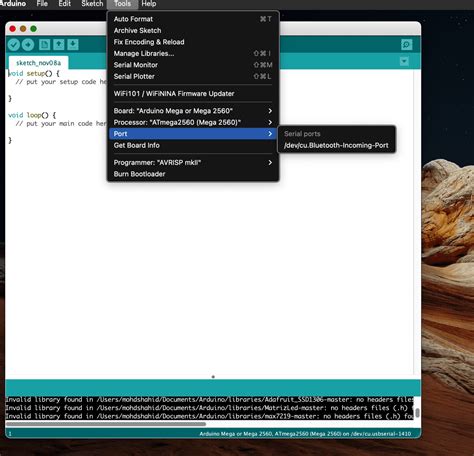
Task: Expand Processor: ATmega2560 submenu
Action: (x=193, y=122)
